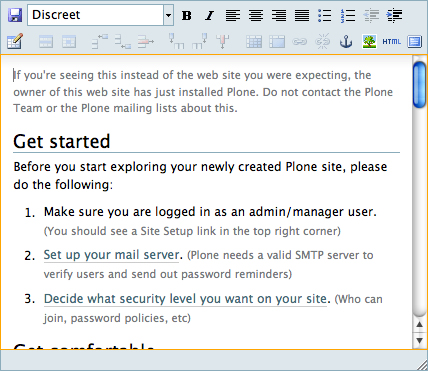Click 'Team or the Plone mailing lists' line
Image resolution: width=428 pixels, height=371 pixels.
tap(125, 108)
